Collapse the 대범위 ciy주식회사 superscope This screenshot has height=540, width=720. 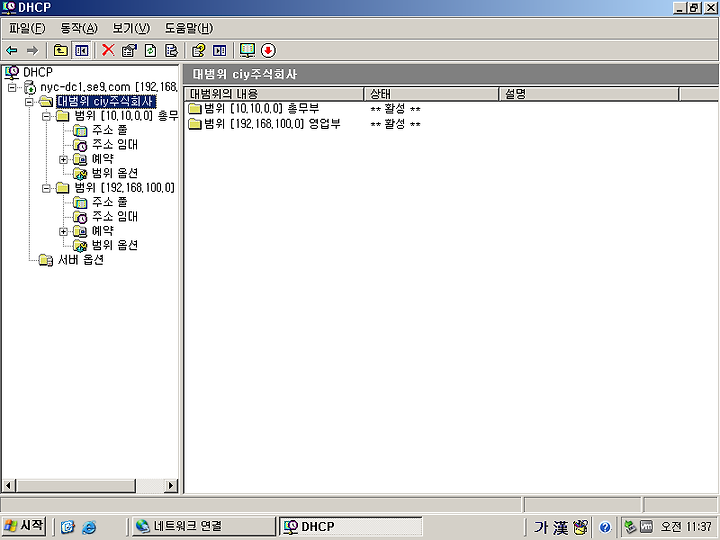pyautogui.click(x=29, y=101)
